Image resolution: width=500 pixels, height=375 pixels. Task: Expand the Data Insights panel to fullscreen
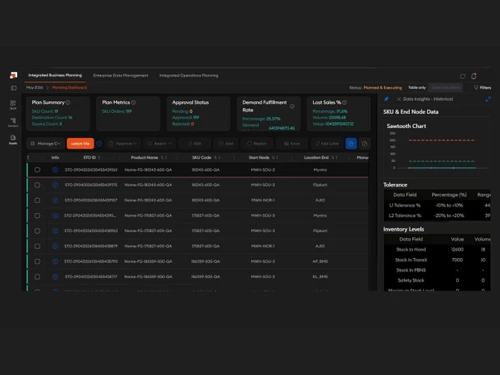[488, 99]
